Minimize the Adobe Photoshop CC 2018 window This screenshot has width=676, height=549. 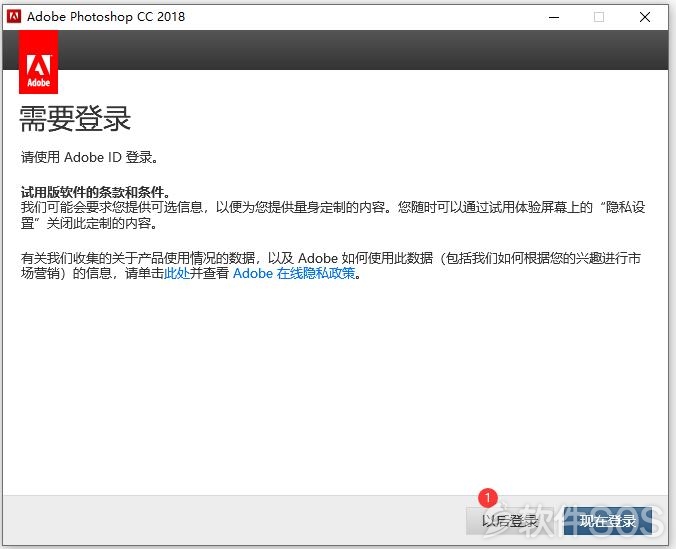click(x=554, y=17)
